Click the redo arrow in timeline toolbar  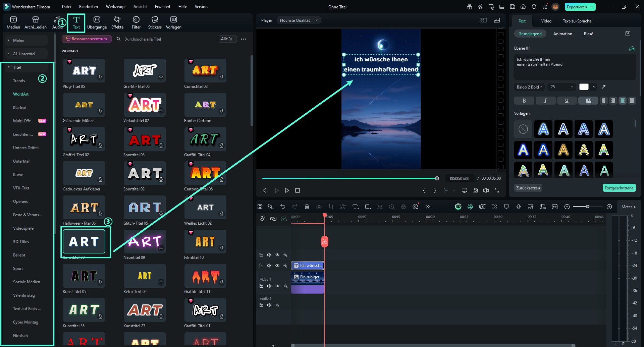(x=295, y=207)
